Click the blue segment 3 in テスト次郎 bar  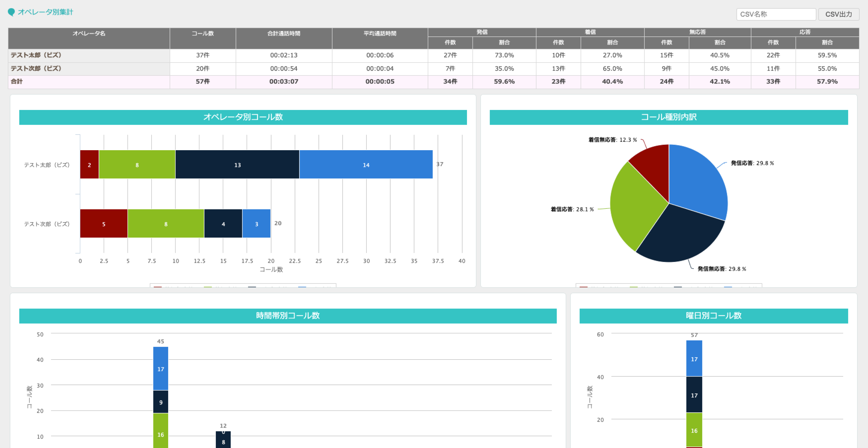coord(256,223)
